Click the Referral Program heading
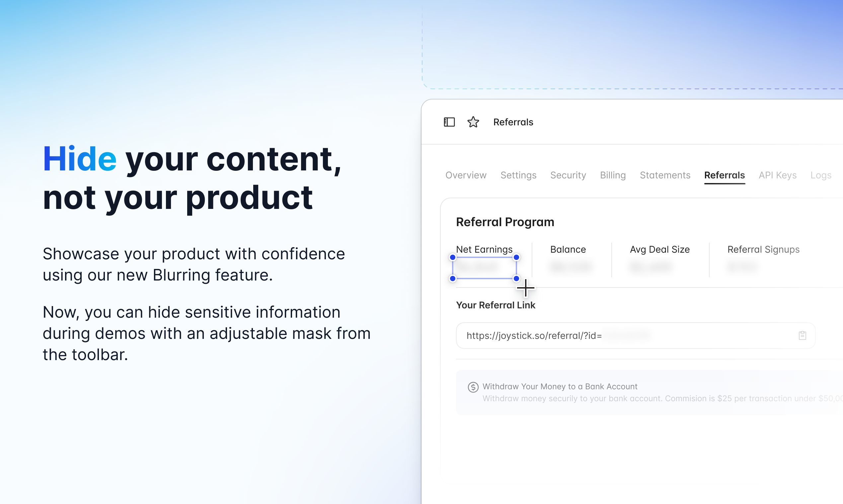This screenshot has width=843, height=504. click(x=505, y=222)
